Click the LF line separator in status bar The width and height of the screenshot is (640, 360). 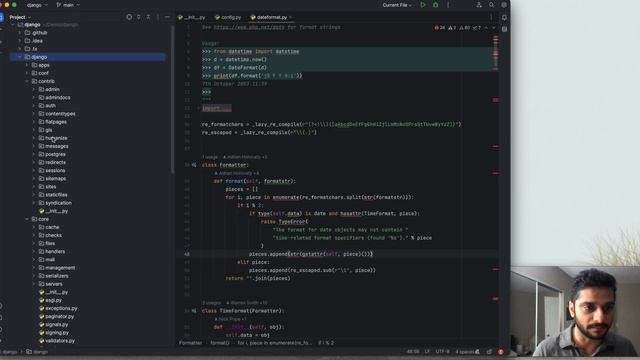pyautogui.click(x=427, y=351)
